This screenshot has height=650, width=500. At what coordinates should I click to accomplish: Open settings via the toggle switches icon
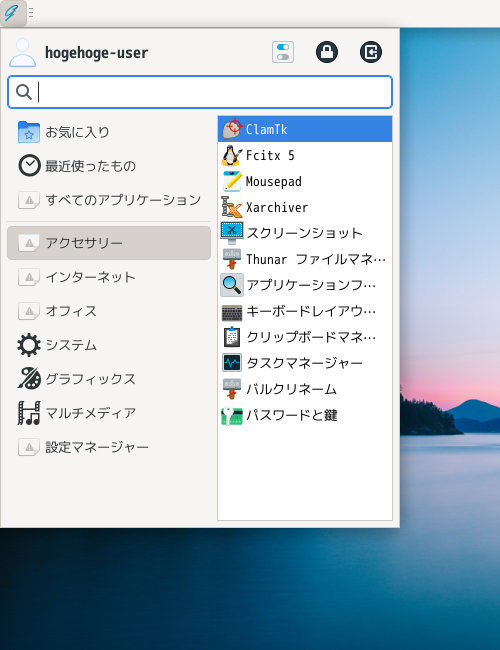283,52
